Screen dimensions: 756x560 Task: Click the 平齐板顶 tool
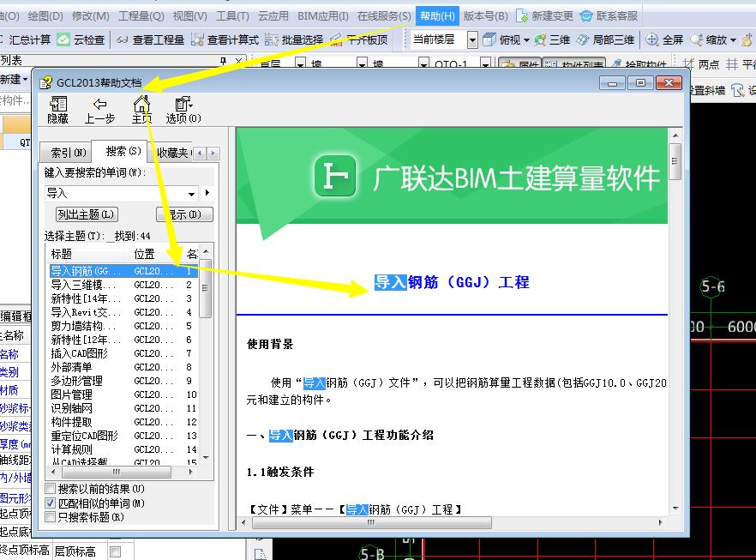[x=359, y=39]
